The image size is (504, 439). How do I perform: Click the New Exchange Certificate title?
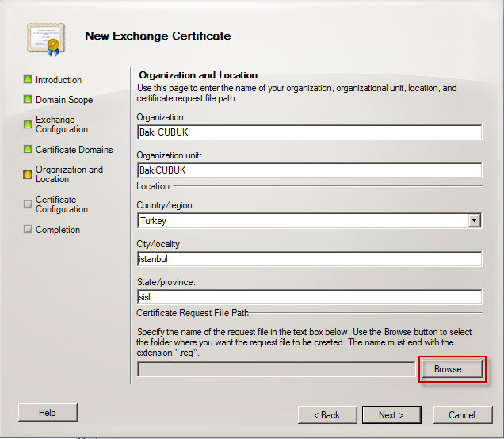pos(158,36)
